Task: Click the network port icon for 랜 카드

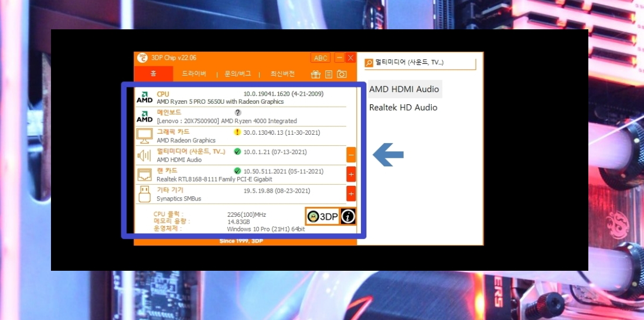Action: 145,175
